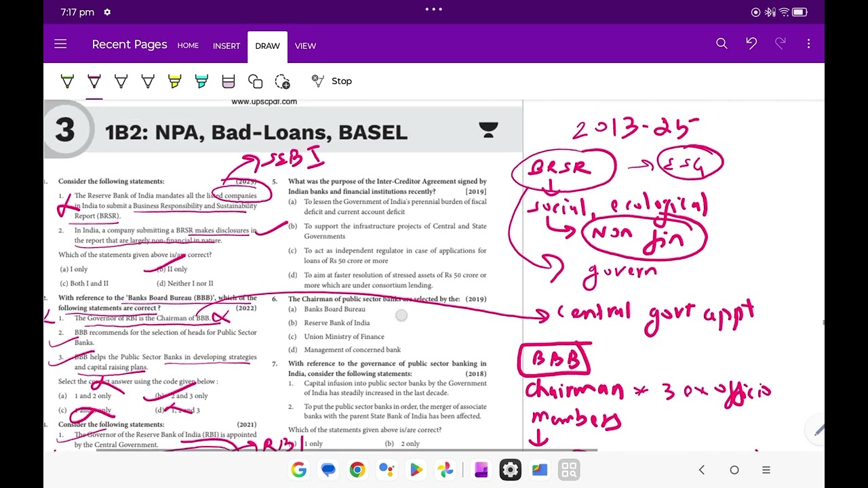The height and width of the screenshot is (488, 868).
Task: Click the black funnel icon beside the heading
Action: click(488, 130)
